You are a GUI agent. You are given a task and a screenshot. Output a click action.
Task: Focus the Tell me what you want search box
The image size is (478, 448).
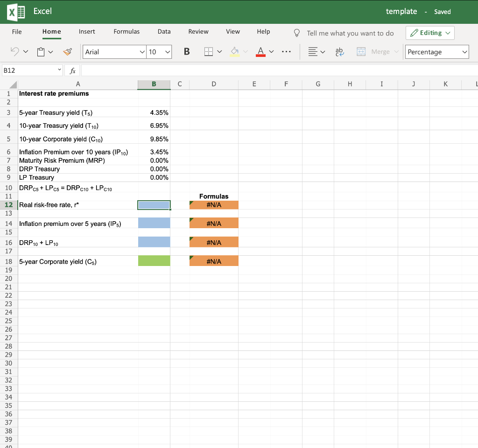click(350, 33)
